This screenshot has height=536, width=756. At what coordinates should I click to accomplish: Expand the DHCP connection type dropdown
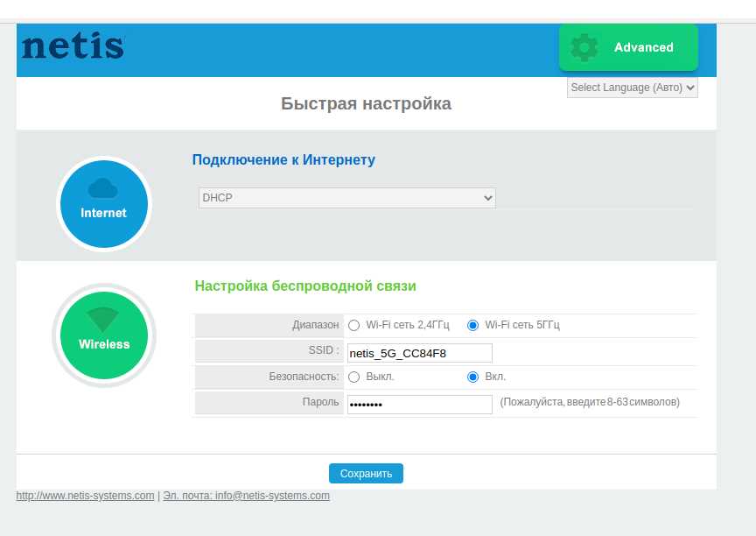point(346,198)
